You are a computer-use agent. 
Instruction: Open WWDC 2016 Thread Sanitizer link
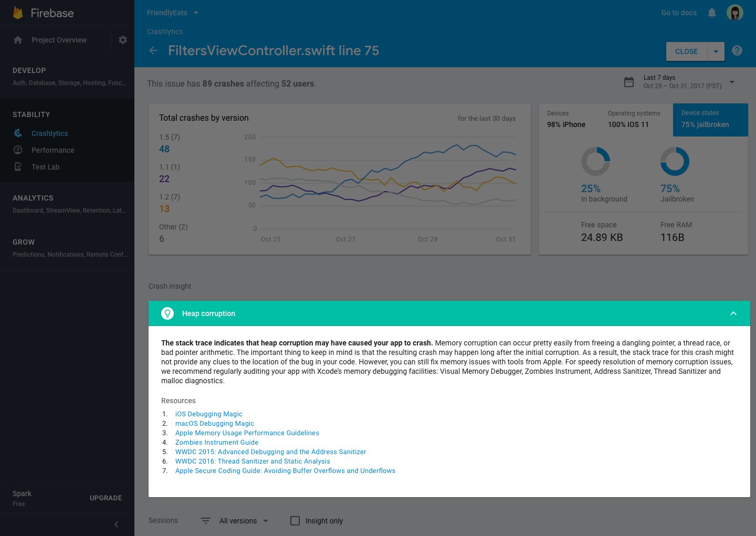[253, 461]
